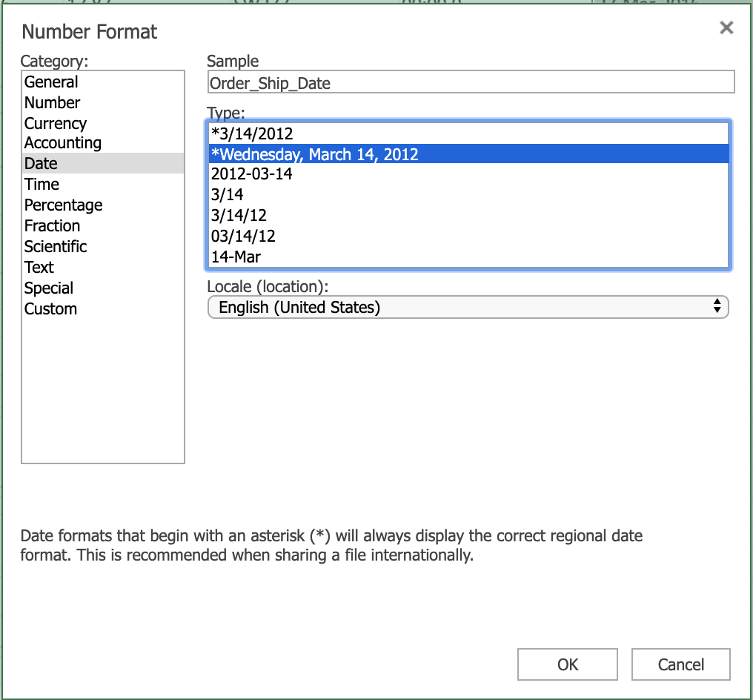Confirm with the OK button
The width and height of the screenshot is (753, 700).
[x=567, y=664]
